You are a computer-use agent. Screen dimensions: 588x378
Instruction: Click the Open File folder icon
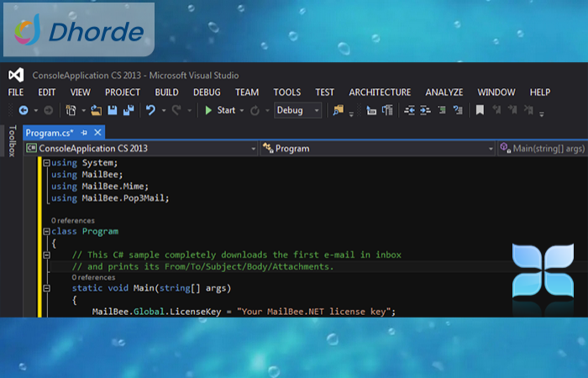point(96,110)
